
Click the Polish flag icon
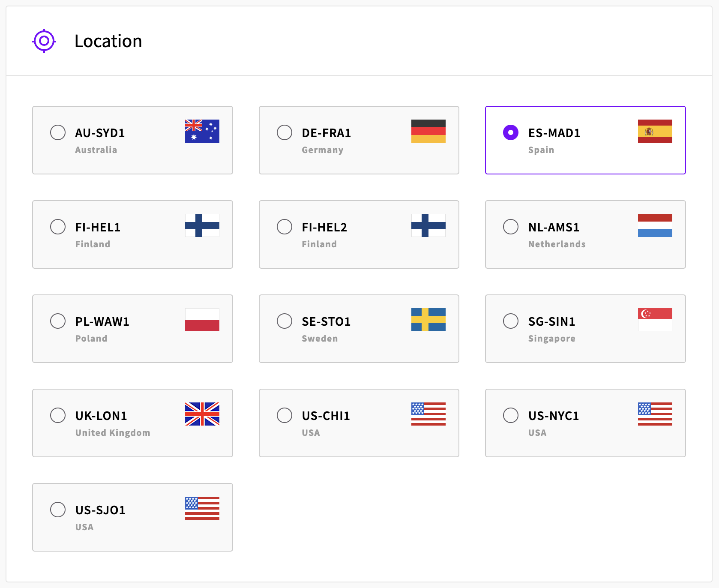pyautogui.click(x=202, y=320)
